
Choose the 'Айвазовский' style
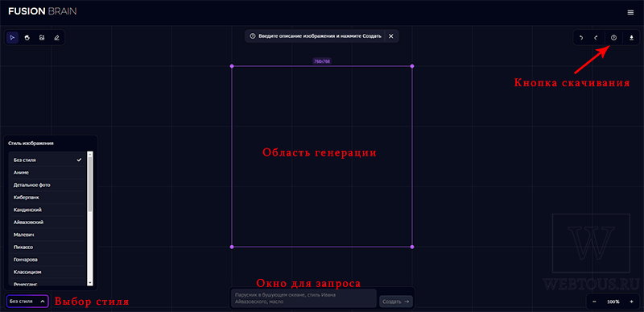(x=47, y=222)
